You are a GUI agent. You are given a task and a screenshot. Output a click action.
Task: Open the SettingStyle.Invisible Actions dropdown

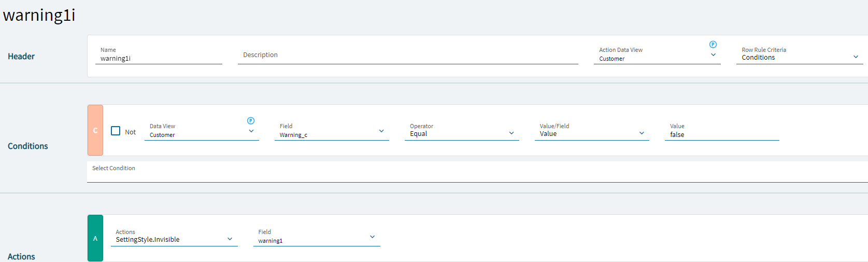pos(230,239)
